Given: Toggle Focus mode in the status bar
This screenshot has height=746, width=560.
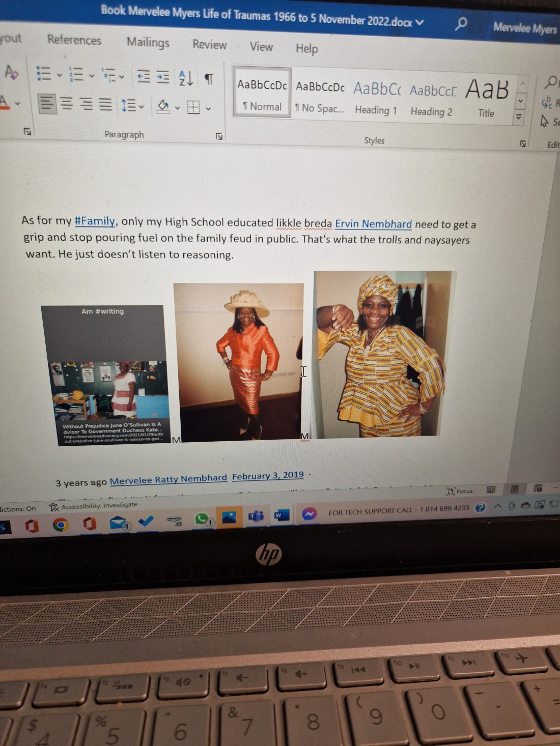Looking at the screenshot, I should coord(459,491).
